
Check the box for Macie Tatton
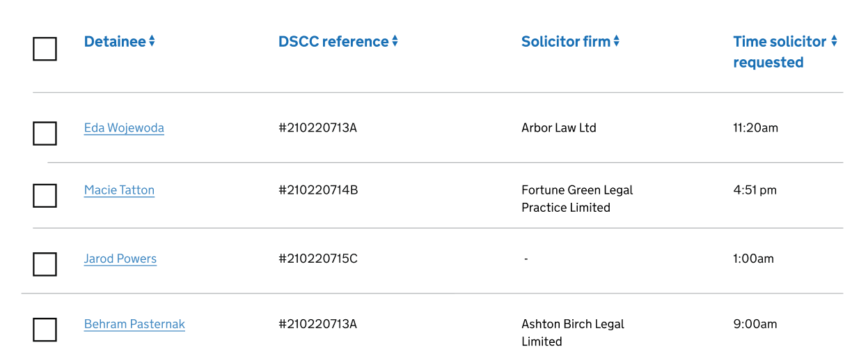[45, 196]
